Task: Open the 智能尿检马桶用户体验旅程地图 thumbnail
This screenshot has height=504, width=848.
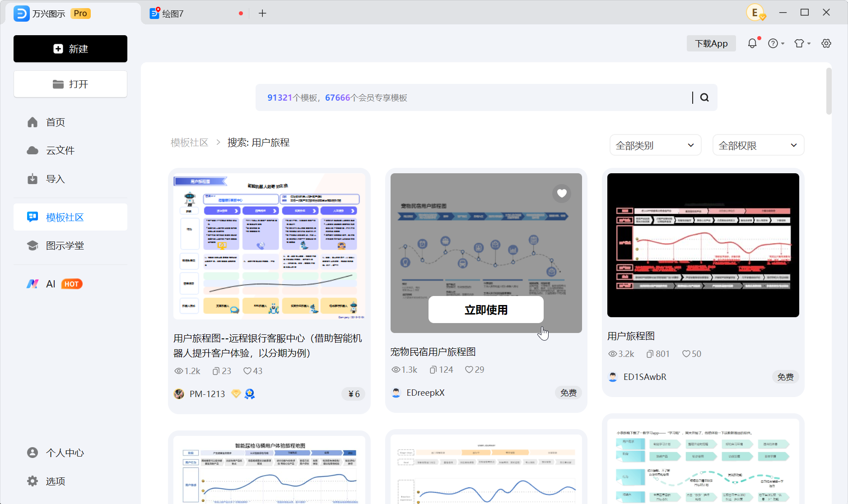Action: coord(269,469)
